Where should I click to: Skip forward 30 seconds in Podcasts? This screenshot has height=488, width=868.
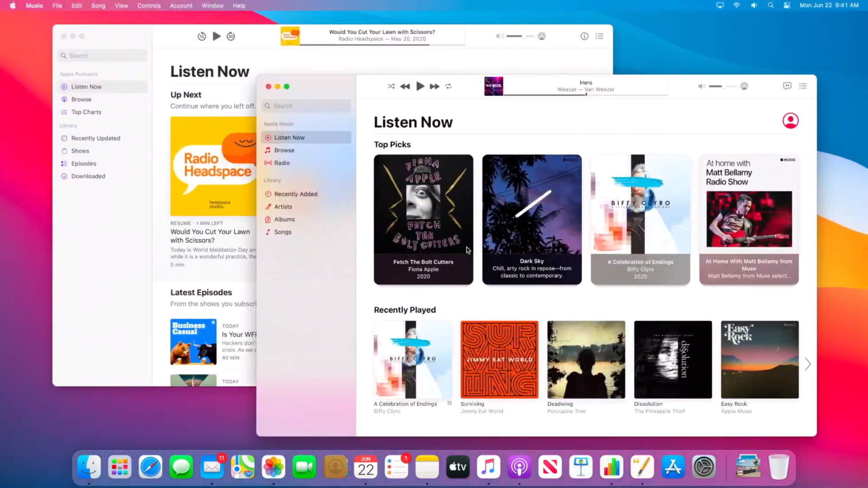pos(231,36)
